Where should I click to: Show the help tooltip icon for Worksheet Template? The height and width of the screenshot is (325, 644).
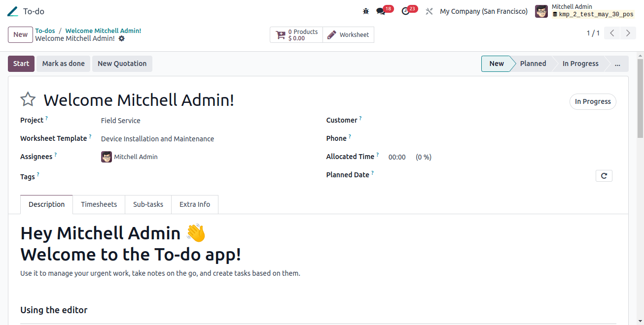[x=90, y=136]
